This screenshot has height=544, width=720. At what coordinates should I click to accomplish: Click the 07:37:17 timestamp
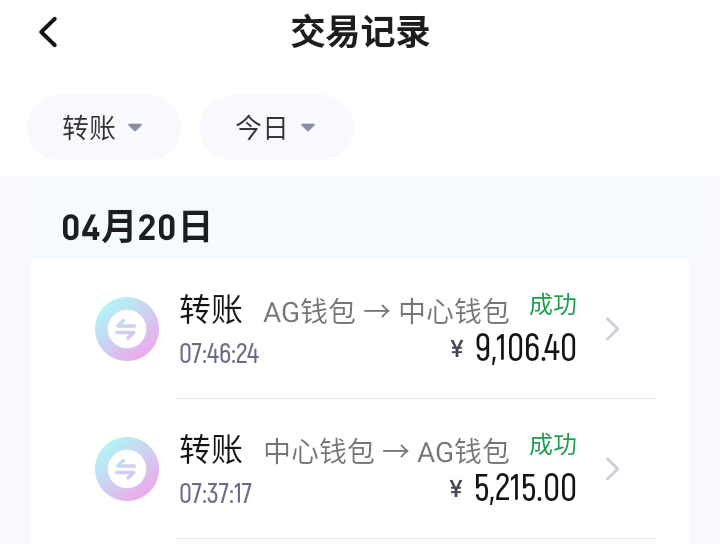(x=216, y=494)
